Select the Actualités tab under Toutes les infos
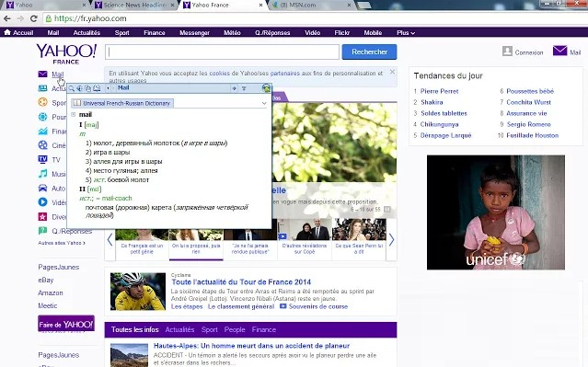The width and height of the screenshot is (588, 367). pyautogui.click(x=179, y=329)
